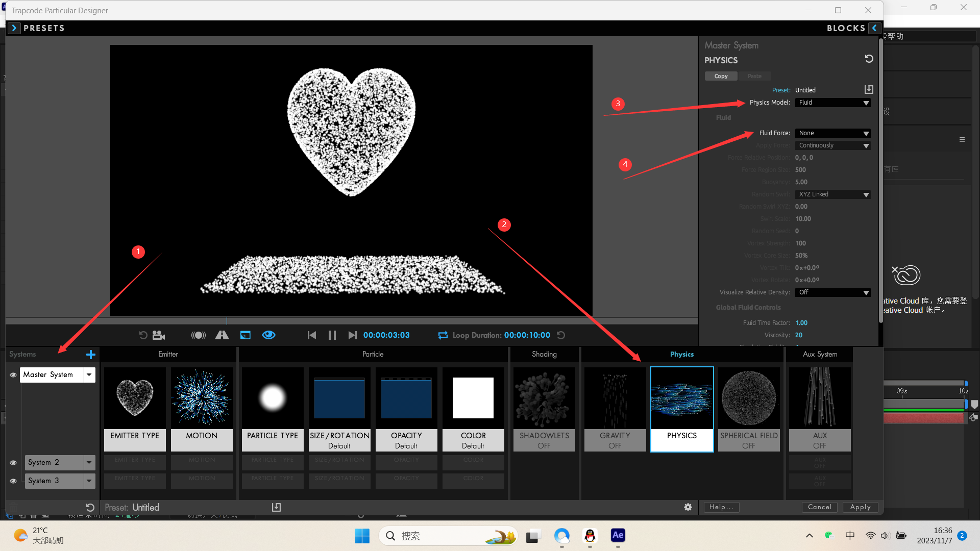Select the COLOR block swatch
Screen dimensions: 980x551
tap(473, 398)
